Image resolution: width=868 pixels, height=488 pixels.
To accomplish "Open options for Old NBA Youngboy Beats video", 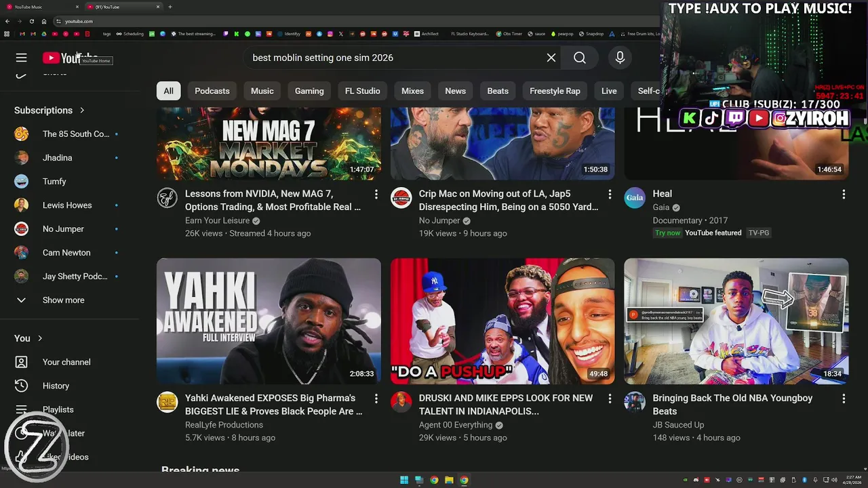I will 844,399.
